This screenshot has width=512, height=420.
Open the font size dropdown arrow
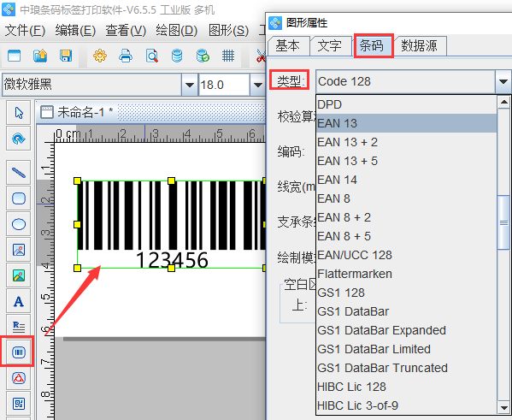(258, 85)
